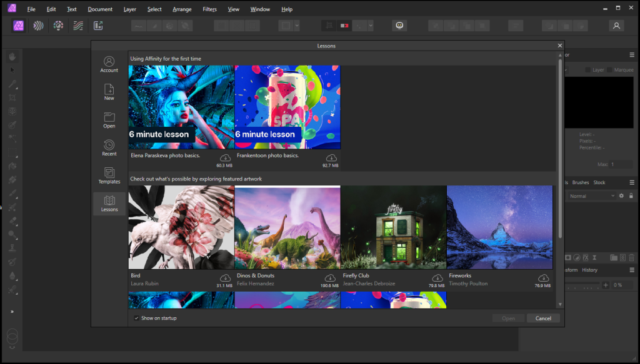The image size is (640, 364).
Task: Expand the hidden tools chevron in toolbox
Action: (x=12, y=312)
